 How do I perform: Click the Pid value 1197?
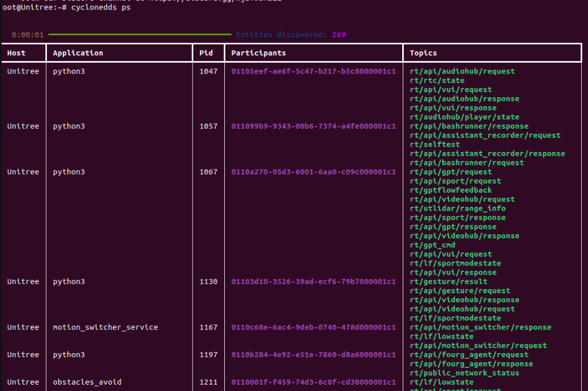pyautogui.click(x=208, y=355)
